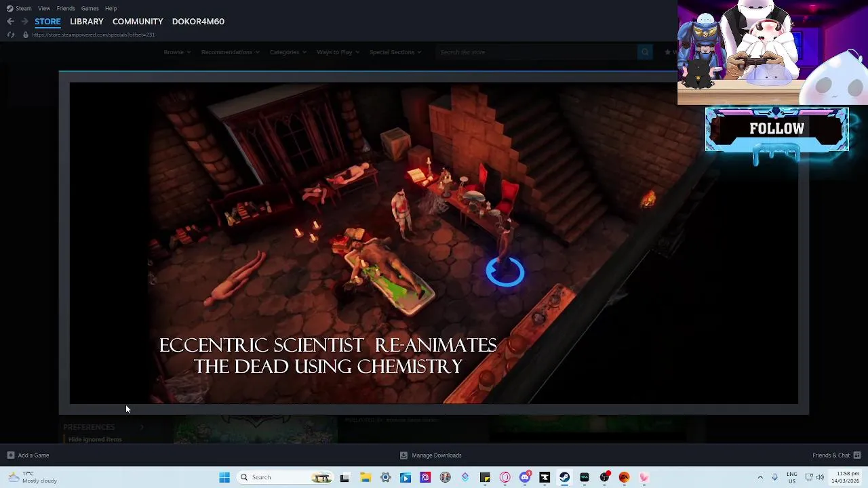
Task: Click the ENG US language indicator
Action: pyautogui.click(x=792, y=477)
